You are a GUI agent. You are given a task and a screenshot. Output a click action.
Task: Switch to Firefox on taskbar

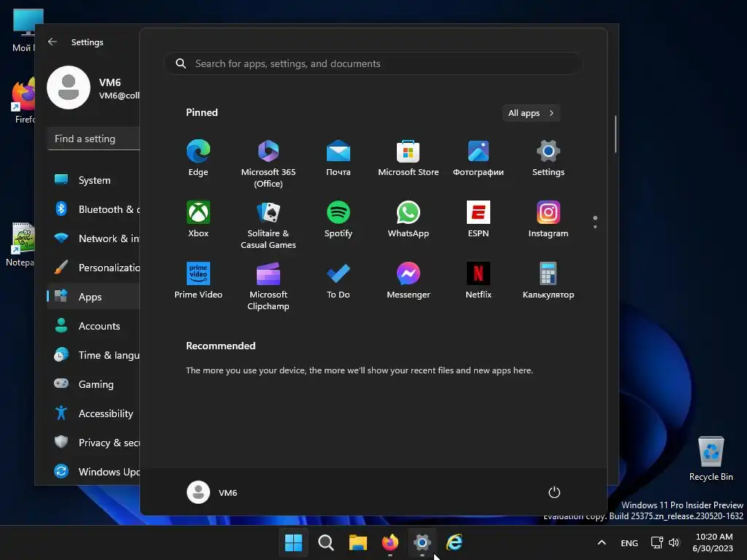tap(390, 542)
